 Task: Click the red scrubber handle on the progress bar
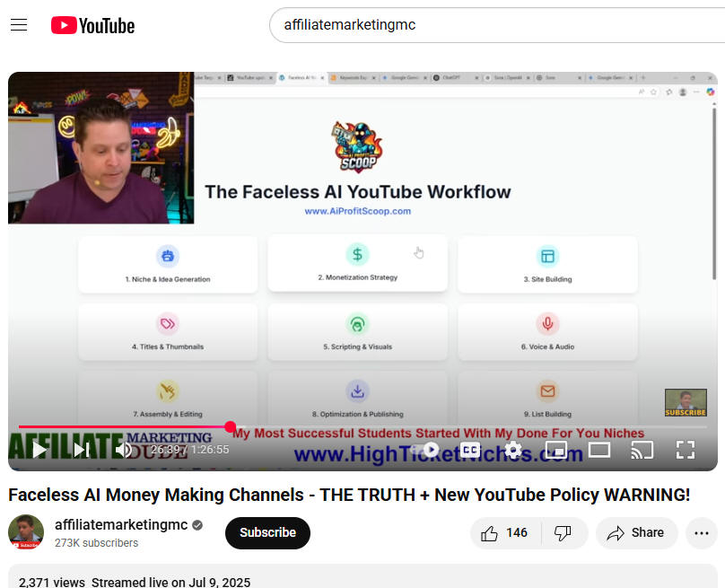231,426
